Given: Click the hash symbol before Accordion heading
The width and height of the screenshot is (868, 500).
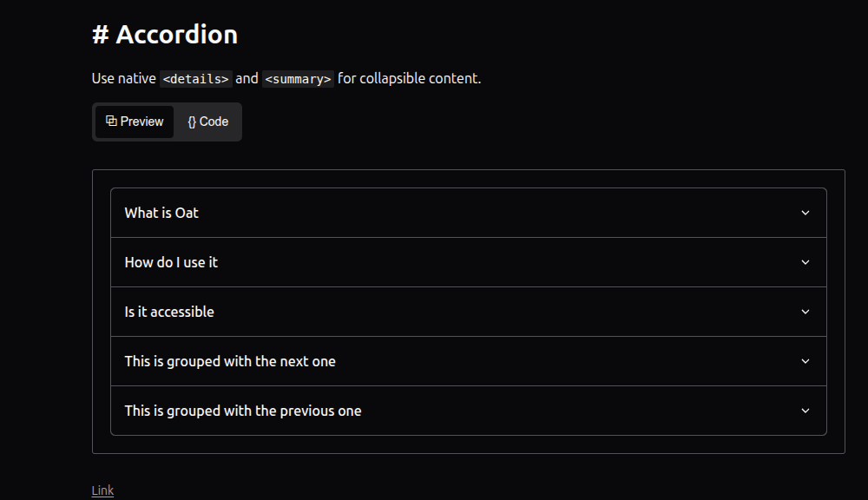Looking at the screenshot, I should [101, 35].
